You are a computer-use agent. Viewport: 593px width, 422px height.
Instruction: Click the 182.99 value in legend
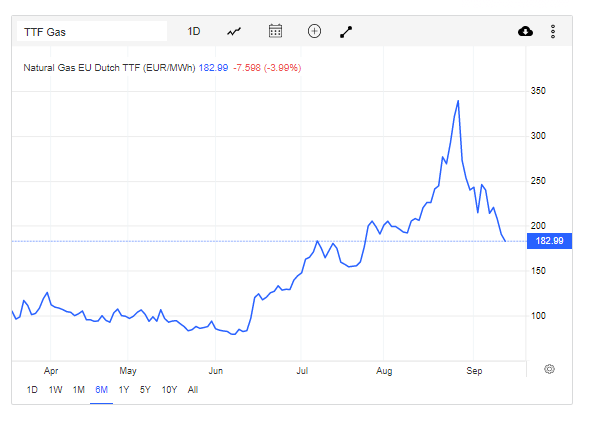[213, 68]
